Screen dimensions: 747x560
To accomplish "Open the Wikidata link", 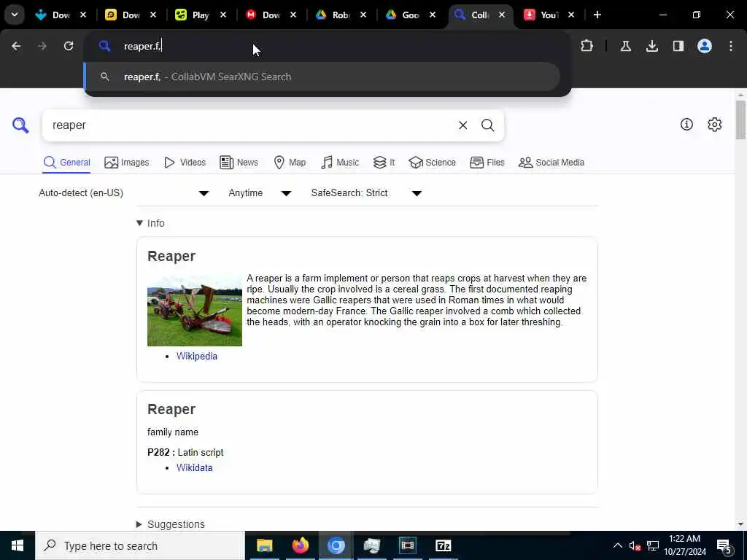I will 194,467.
